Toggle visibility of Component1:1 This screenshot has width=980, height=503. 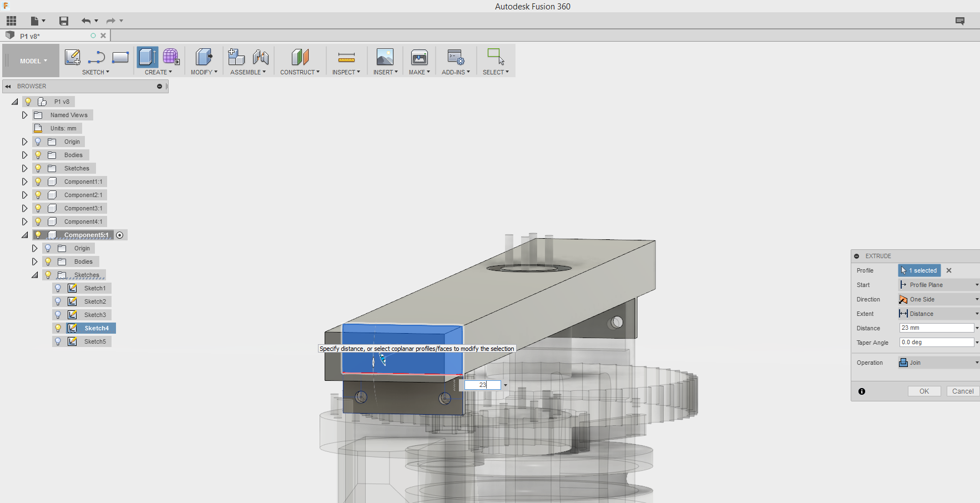pyautogui.click(x=38, y=182)
